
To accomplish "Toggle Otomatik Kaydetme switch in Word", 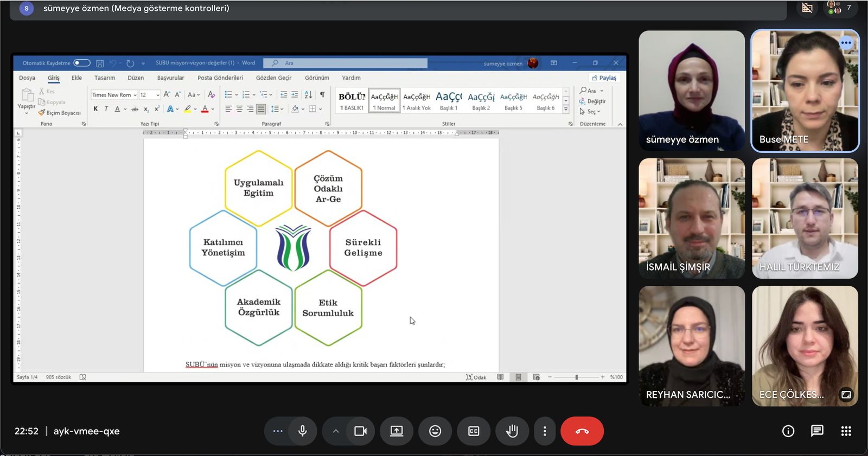I will coord(82,63).
